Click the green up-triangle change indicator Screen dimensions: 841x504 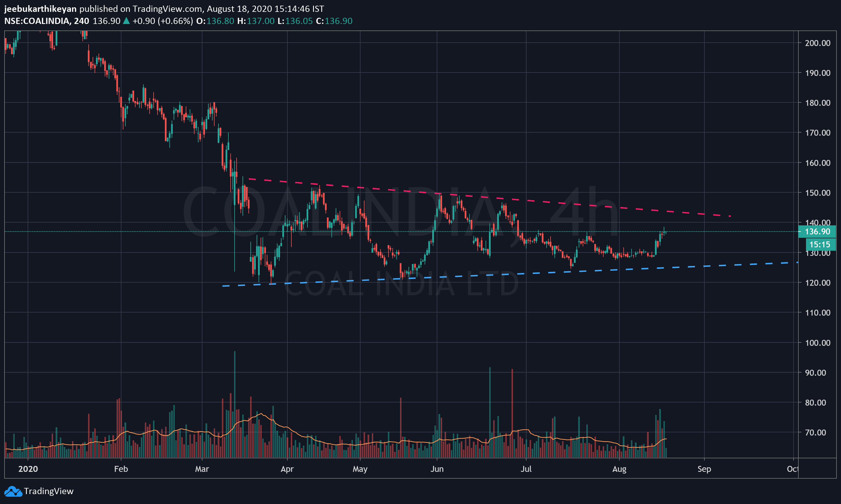[126, 21]
